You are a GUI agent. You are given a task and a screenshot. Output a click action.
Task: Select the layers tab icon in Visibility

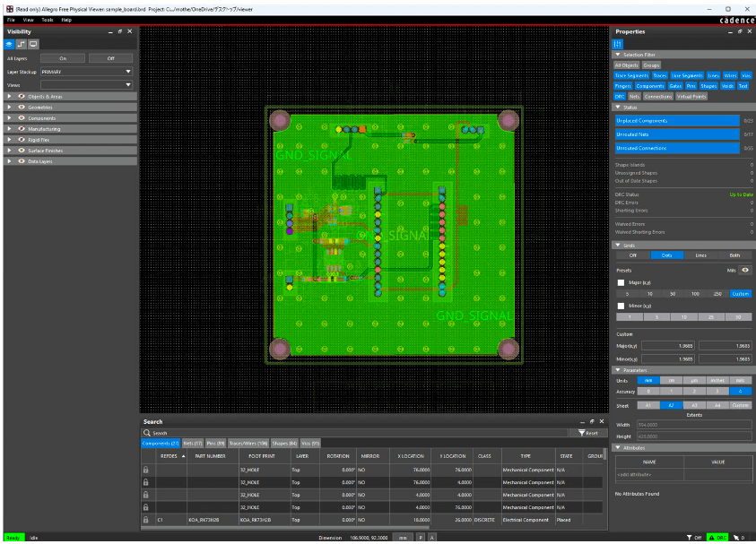[11, 43]
